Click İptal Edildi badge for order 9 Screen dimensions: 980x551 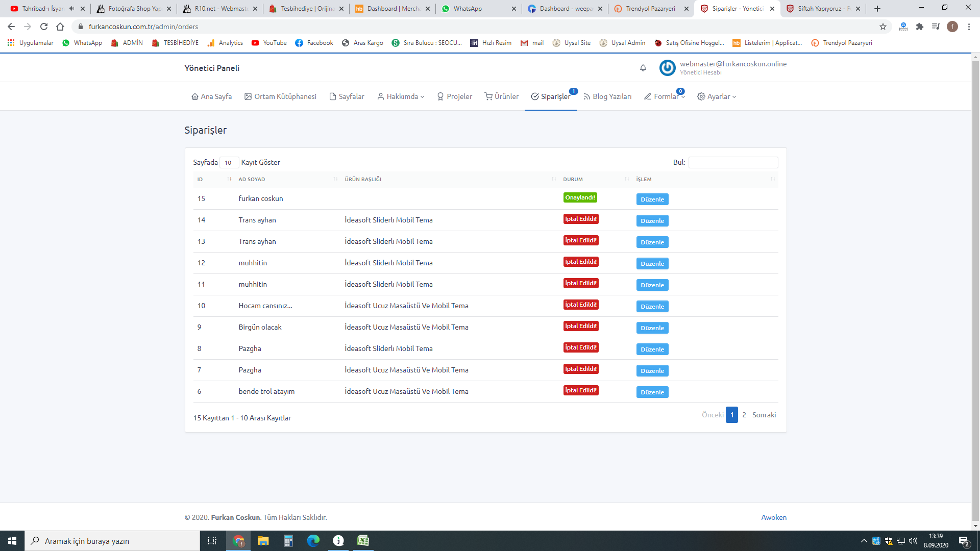tap(581, 326)
